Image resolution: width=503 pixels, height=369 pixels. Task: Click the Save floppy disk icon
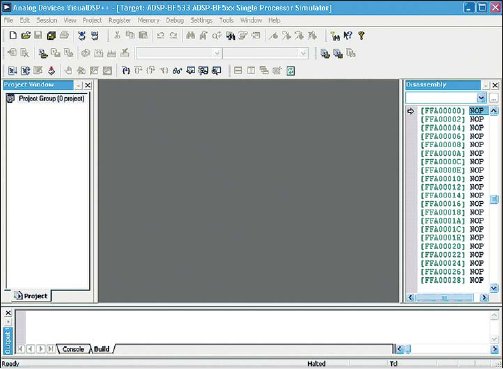coord(38,35)
